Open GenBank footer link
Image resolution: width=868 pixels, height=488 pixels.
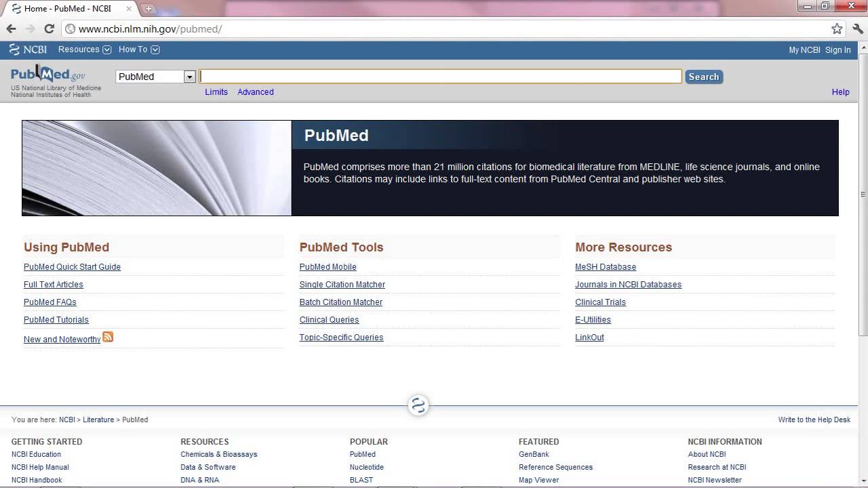coord(534,454)
